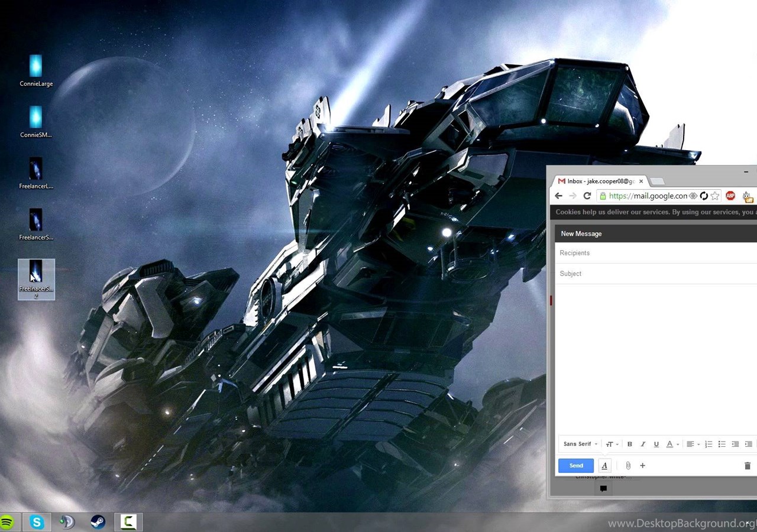757x532 pixels.
Task: Open the chat bubble icon below the compose window
Action: tap(603, 488)
